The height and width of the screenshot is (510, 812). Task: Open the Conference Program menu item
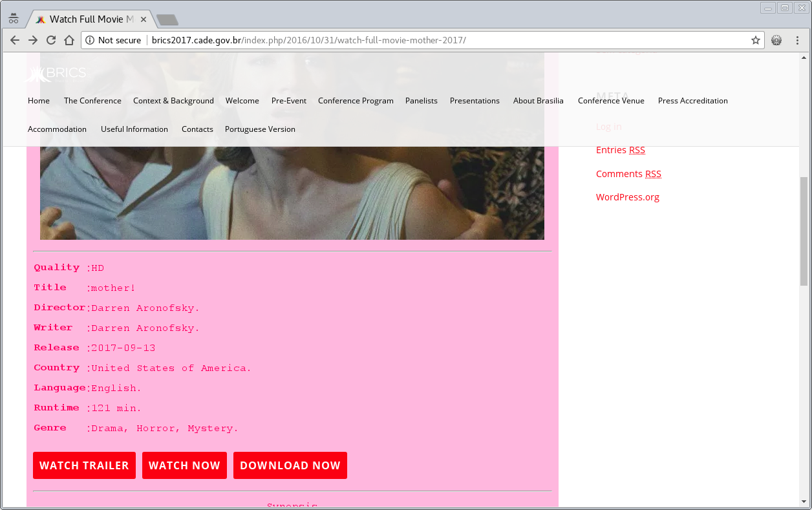[x=356, y=101]
